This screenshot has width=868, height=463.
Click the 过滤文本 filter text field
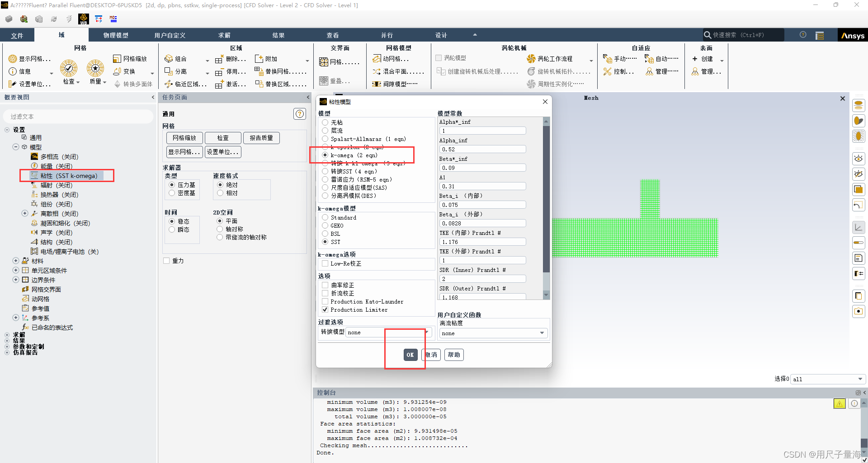pos(79,117)
